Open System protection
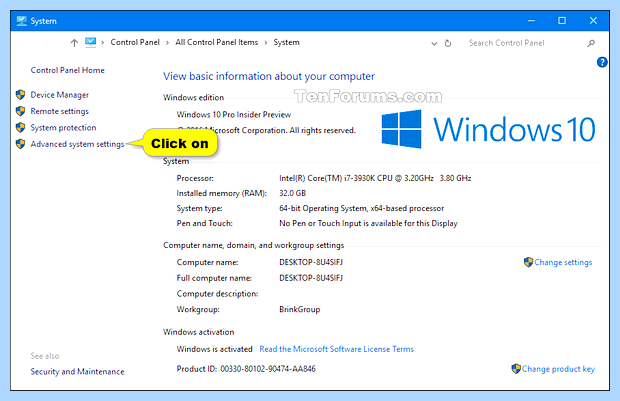This screenshot has width=620, height=401. (63, 128)
